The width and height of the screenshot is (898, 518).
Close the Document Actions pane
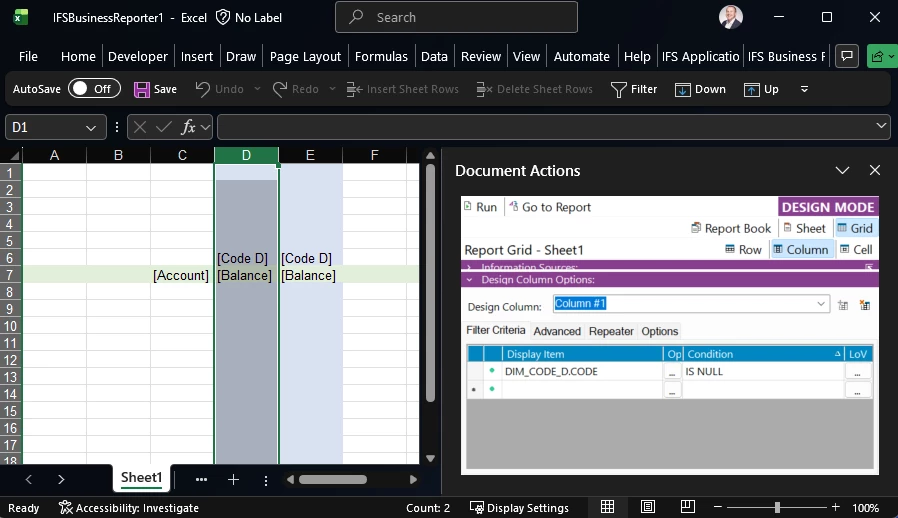pos(875,170)
